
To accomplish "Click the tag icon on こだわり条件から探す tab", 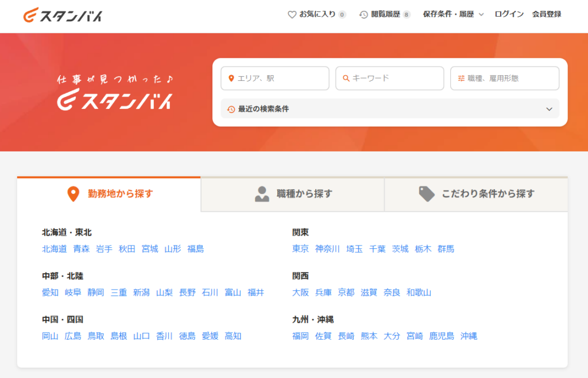I will pyautogui.click(x=427, y=194).
